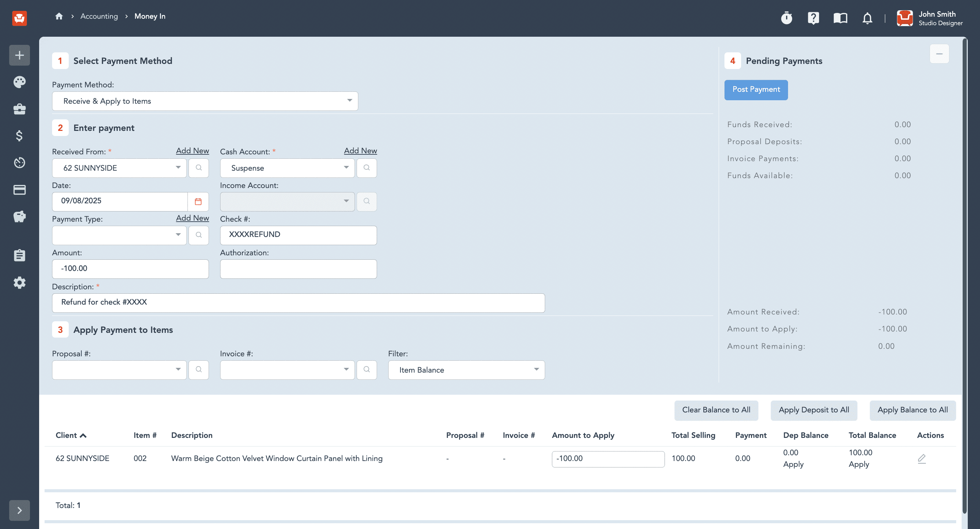The image size is (980, 529).
Task: Open the Payment Method dropdown
Action: pyautogui.click(x=205, y=101)
